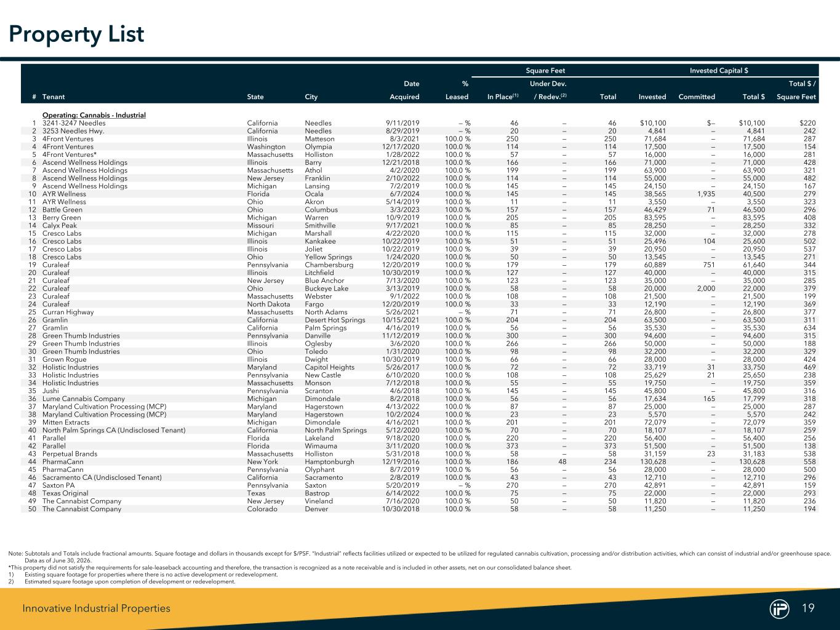Select tenant 'Grown Rogue'
The image size is (840, 630).
click(65, 359)
